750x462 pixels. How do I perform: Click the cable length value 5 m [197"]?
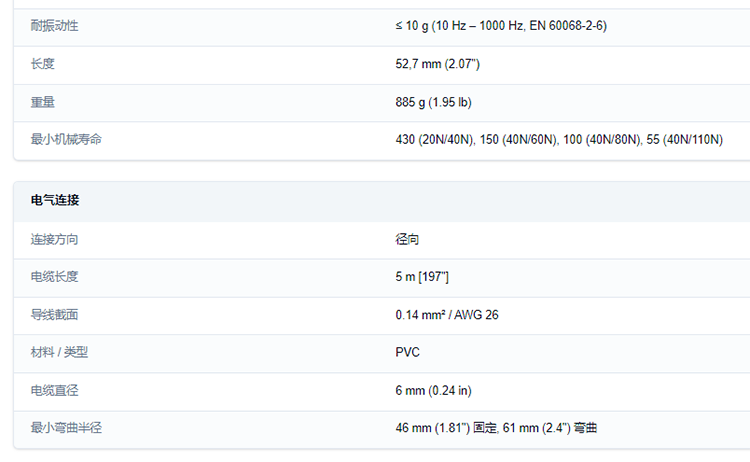(x=422, y=276)
